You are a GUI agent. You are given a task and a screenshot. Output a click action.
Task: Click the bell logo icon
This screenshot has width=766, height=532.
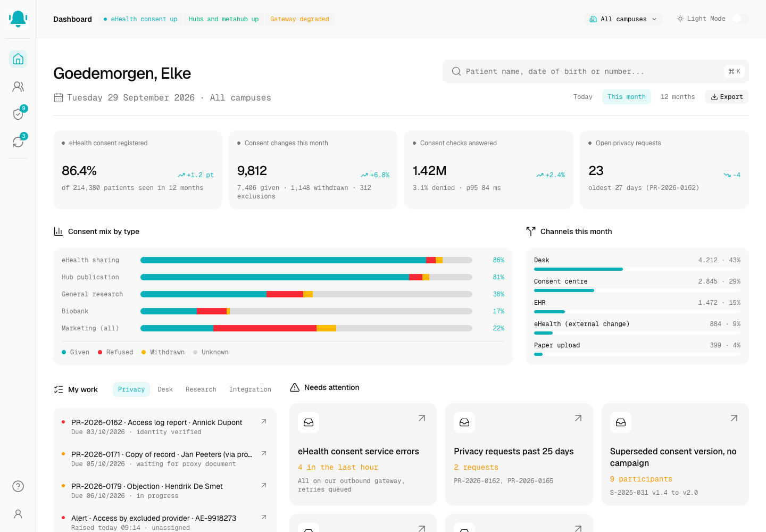point(18,19)
